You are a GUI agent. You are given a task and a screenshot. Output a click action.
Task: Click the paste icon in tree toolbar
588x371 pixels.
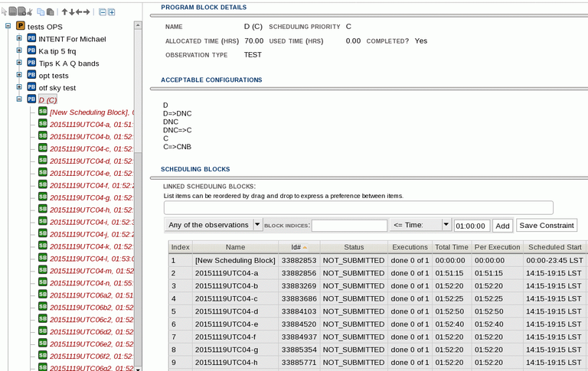click(x=51, y=12)
